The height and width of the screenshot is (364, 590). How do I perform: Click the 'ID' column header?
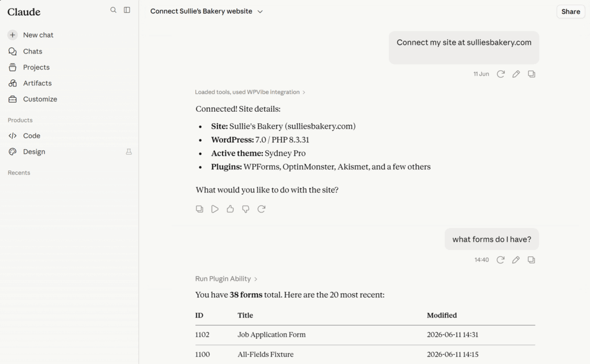click(x=199, y=315)
